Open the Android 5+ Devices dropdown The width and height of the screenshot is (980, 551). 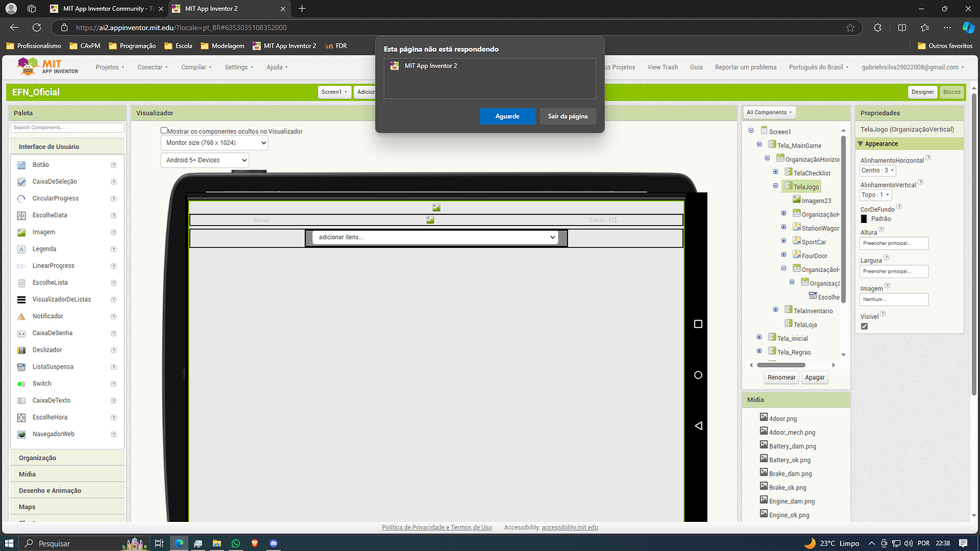[x=205, y=160]
